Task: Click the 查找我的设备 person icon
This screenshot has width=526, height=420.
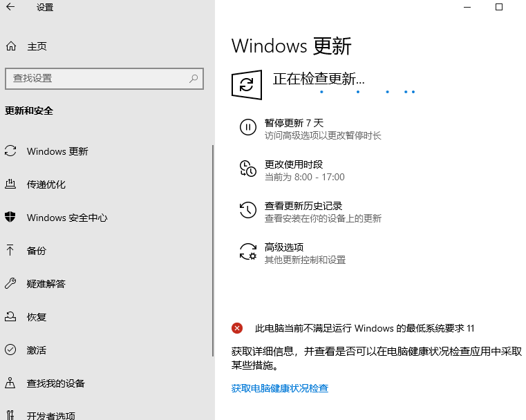Action: [10, 383]
